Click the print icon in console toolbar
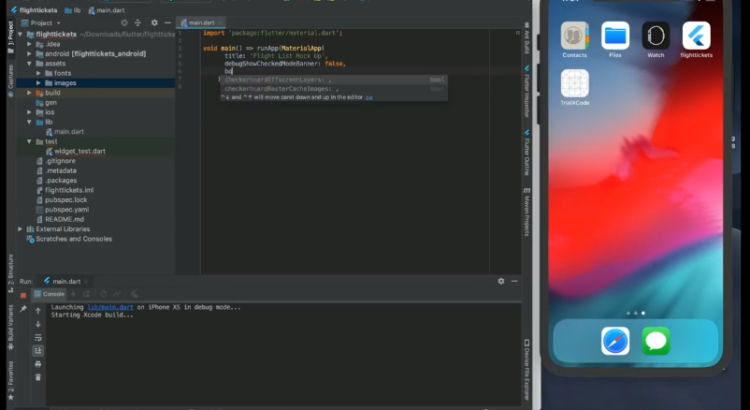 click(x=38, y=364)
